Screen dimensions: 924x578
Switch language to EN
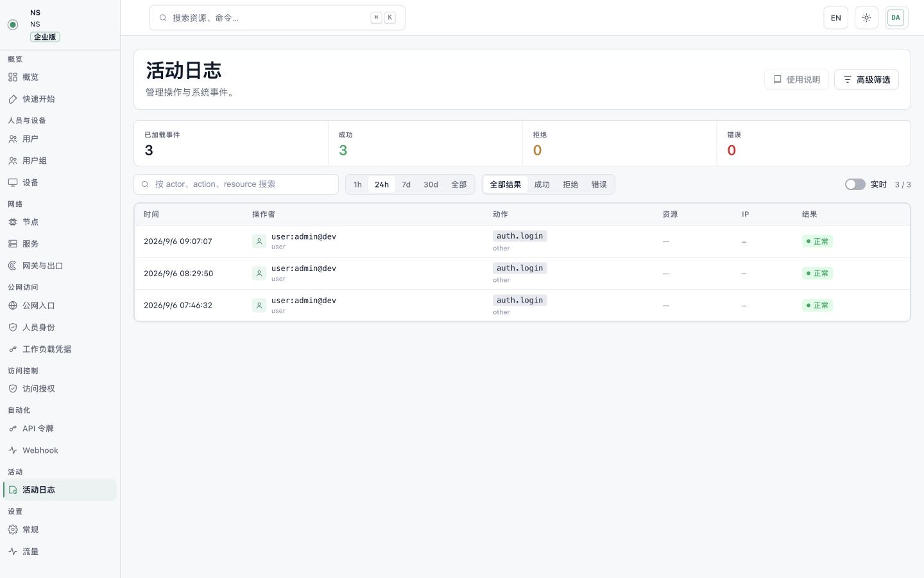(x=835, y=18)
